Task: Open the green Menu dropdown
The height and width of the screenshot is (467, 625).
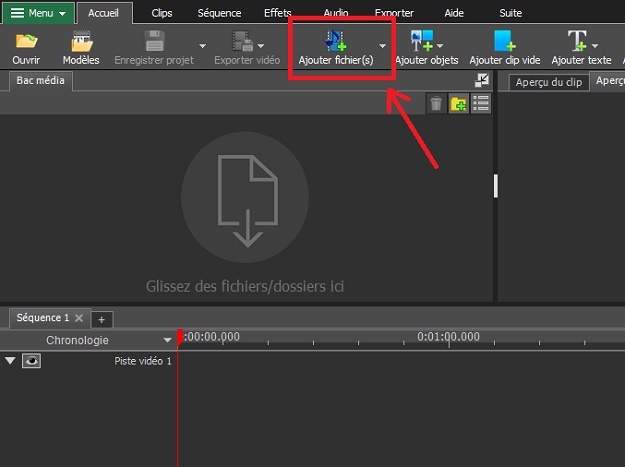Action: click(x=38, y=13)
